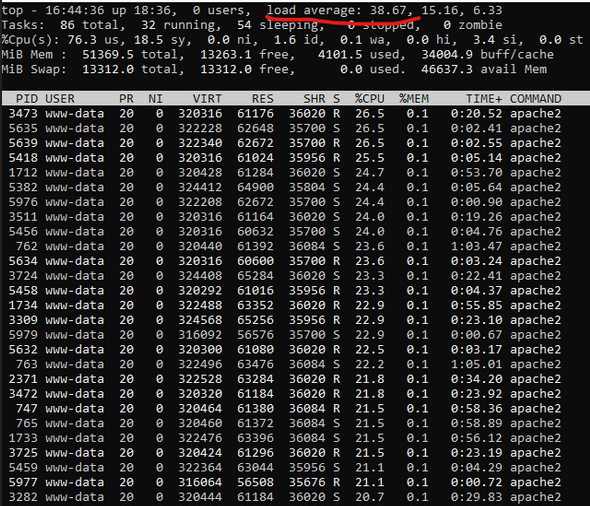Viewport: 590px width, 506px height.
Task: Click the COMMAND column header
Action: point(535,99)
